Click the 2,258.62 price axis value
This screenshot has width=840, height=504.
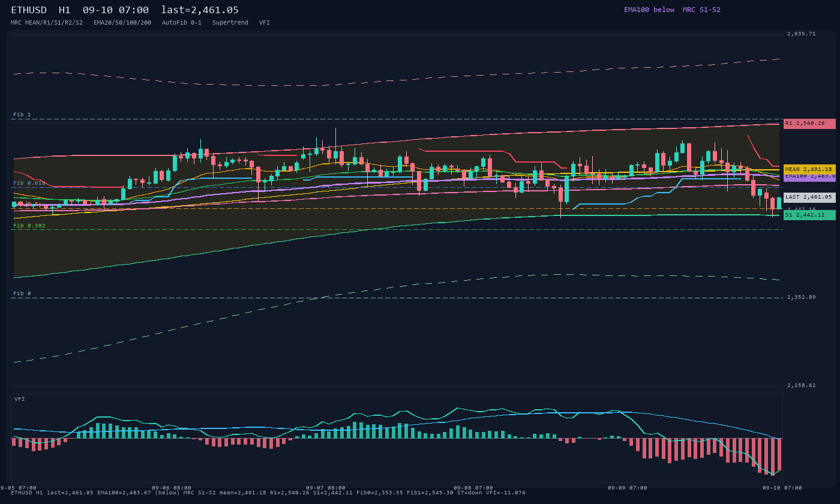tap(802, 386)
